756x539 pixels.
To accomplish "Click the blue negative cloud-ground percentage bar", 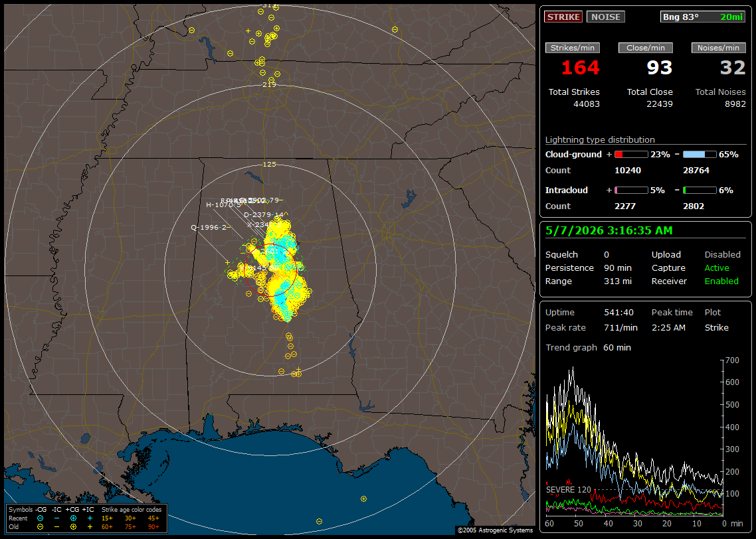I will tap(700, 155).
